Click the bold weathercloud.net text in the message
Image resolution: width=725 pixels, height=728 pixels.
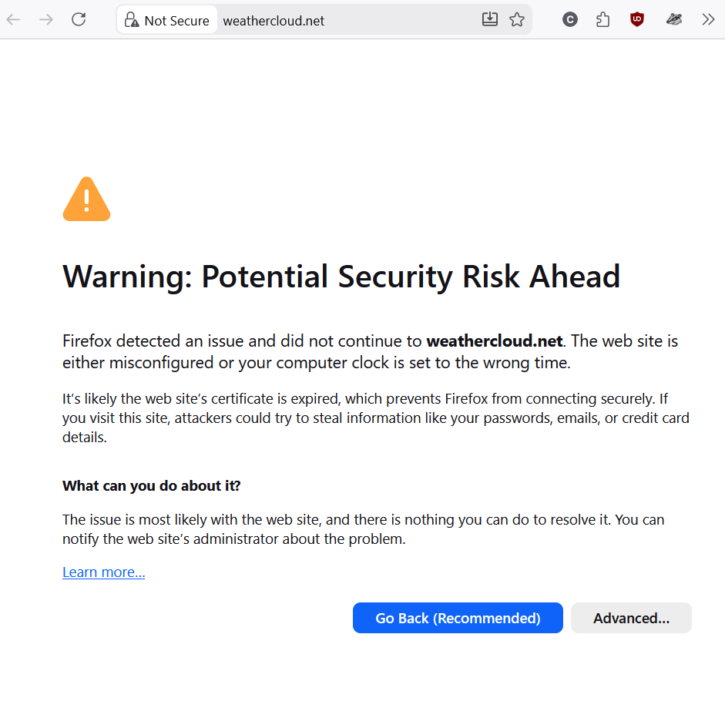(x=495, y=341)
